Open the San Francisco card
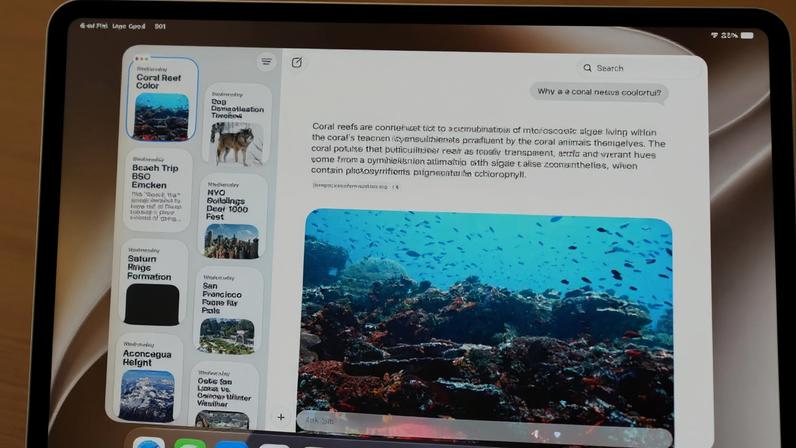Screen dimensions: 796x448 (x=228, y=311)
